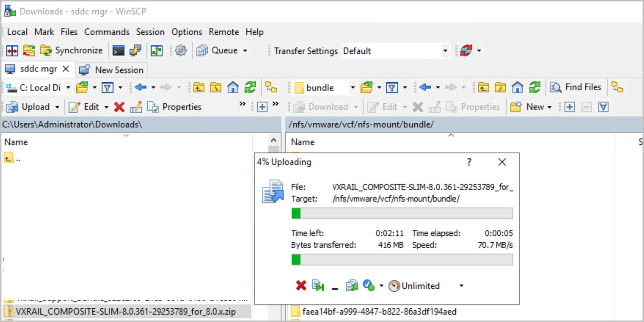Click the Synchronize button
The width and height of the screenshot is (644, 322).
tap(71, 50)
